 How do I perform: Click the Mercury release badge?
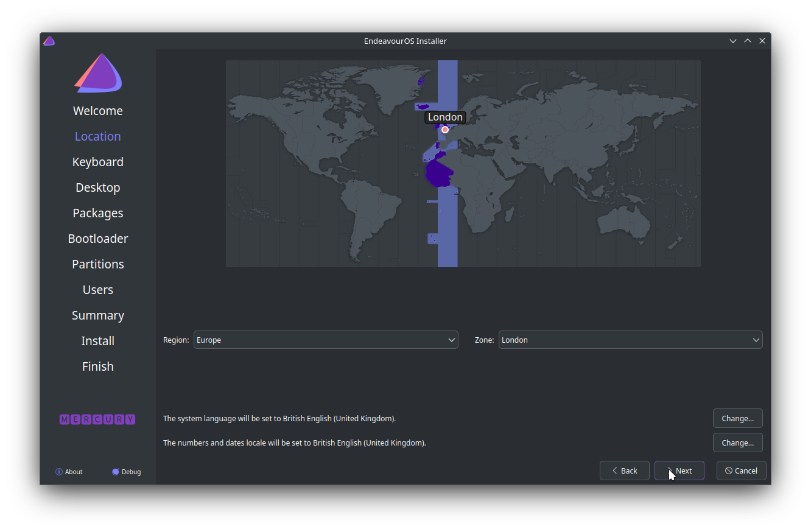97,419
